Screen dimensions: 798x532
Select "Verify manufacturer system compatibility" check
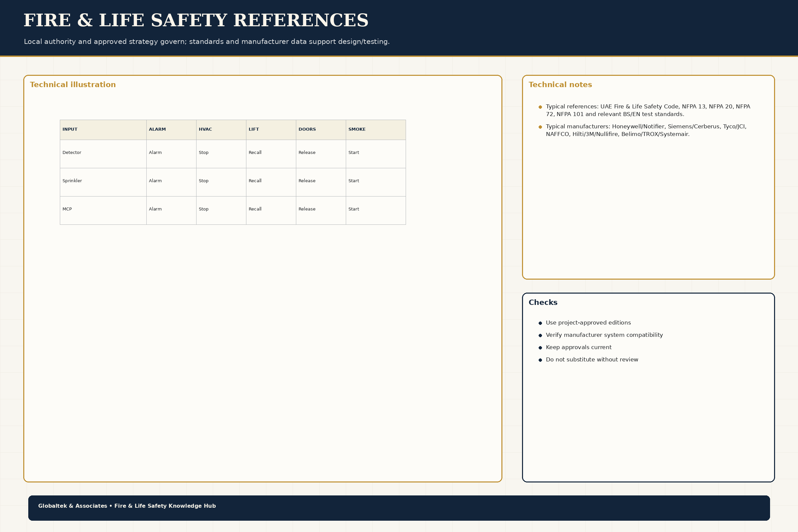point(604,335)
